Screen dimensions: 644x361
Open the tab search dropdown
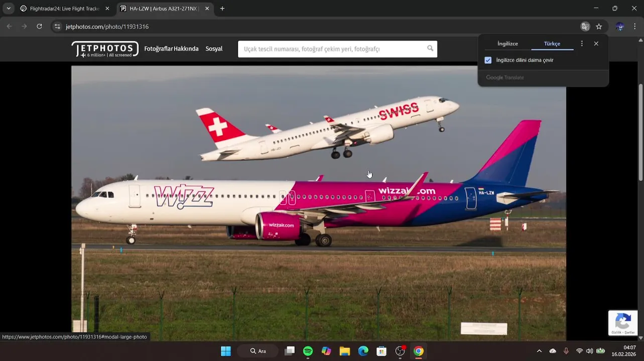(8, 9)
